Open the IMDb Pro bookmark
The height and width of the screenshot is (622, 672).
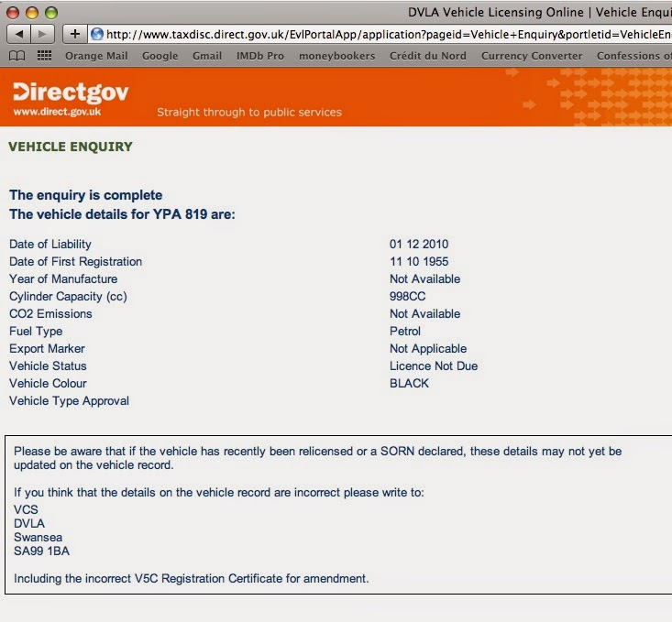[x=260, y=56]
